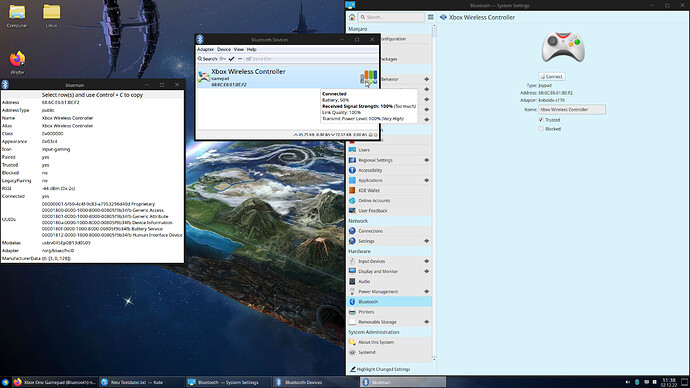Open About this System
Screen dimensions: 690x388
point(389,342)
